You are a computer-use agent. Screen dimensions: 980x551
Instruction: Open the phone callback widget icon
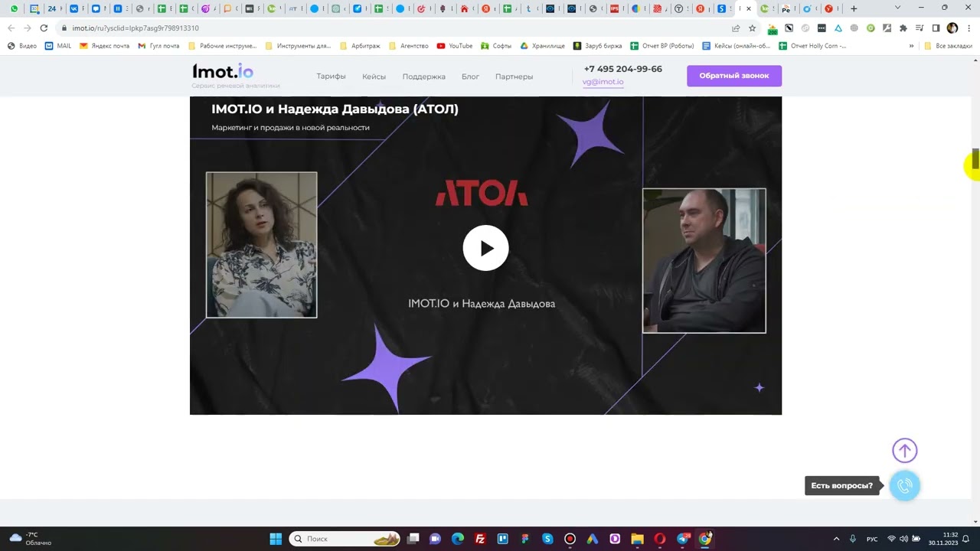pos(905,485)
